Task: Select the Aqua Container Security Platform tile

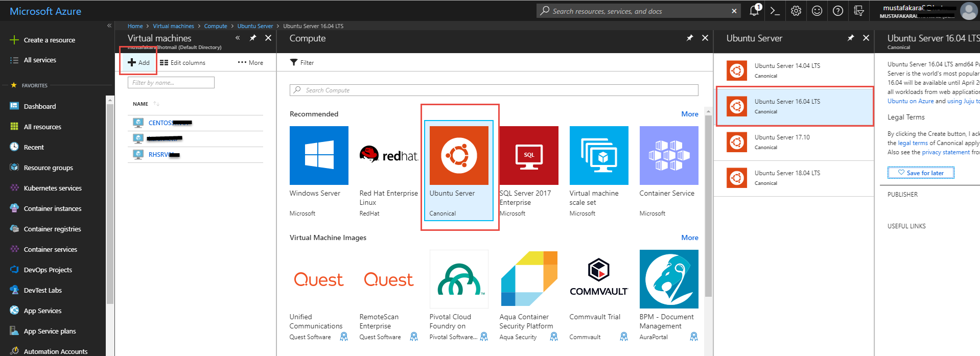Action: click(x=529, y=295)
